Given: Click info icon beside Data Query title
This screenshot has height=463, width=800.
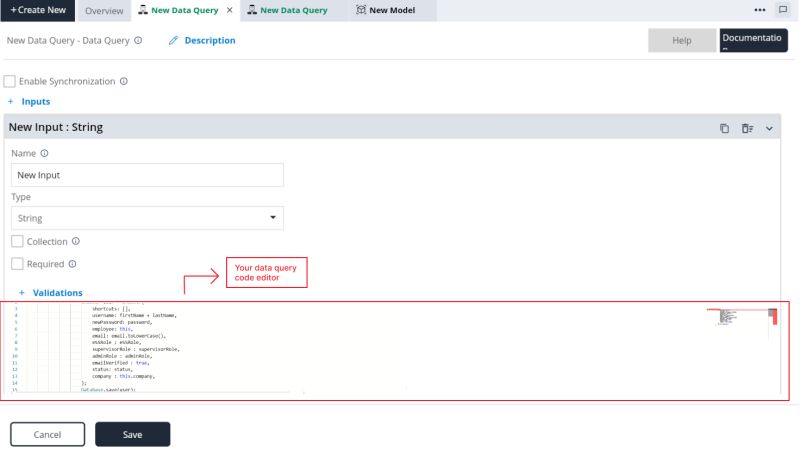Looking at the screenshot, I should [138, 40].
